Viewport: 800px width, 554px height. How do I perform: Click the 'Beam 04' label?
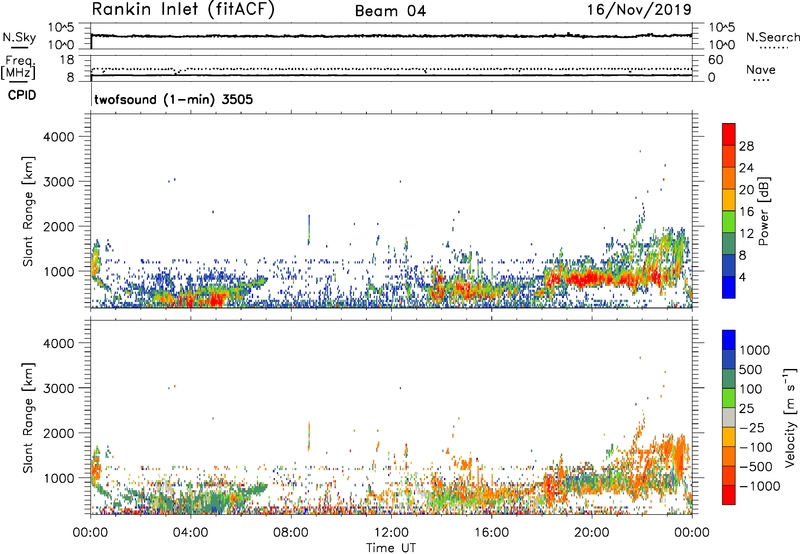click(390, 11)
